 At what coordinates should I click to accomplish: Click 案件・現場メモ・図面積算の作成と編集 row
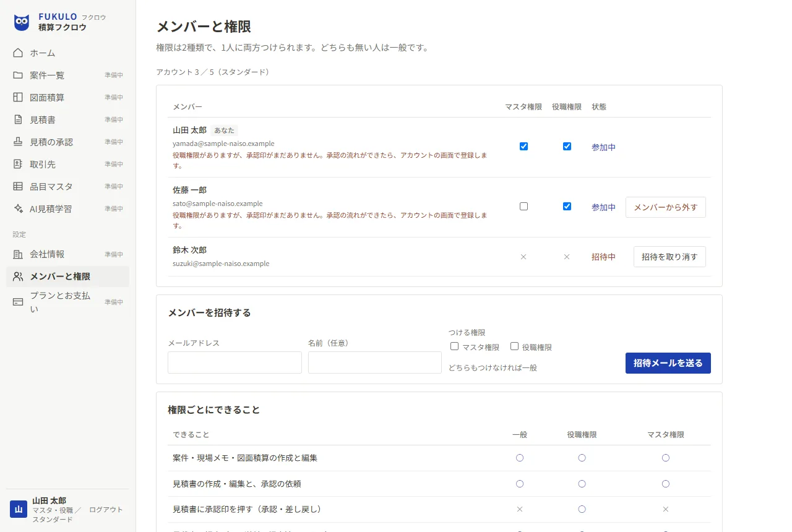pos(439,458)
